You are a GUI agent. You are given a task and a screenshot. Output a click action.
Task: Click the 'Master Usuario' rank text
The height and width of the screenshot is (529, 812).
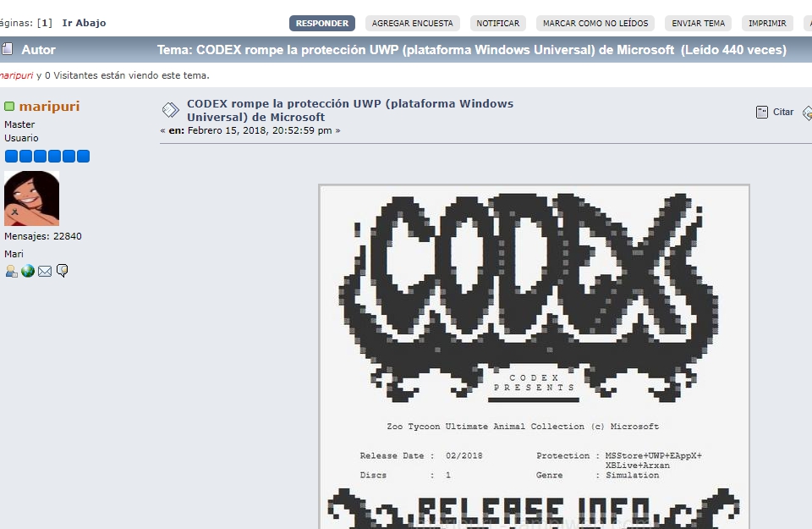[21, 131]
